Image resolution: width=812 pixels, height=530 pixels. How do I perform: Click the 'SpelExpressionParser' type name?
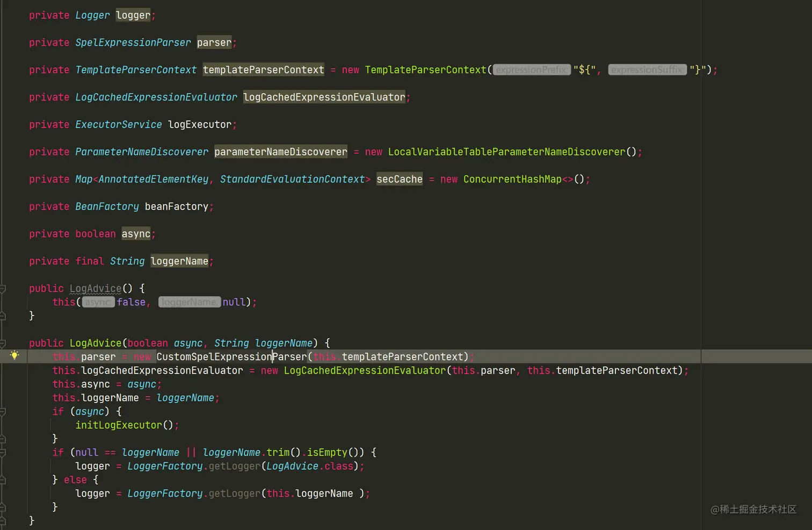tap(133, 42)
